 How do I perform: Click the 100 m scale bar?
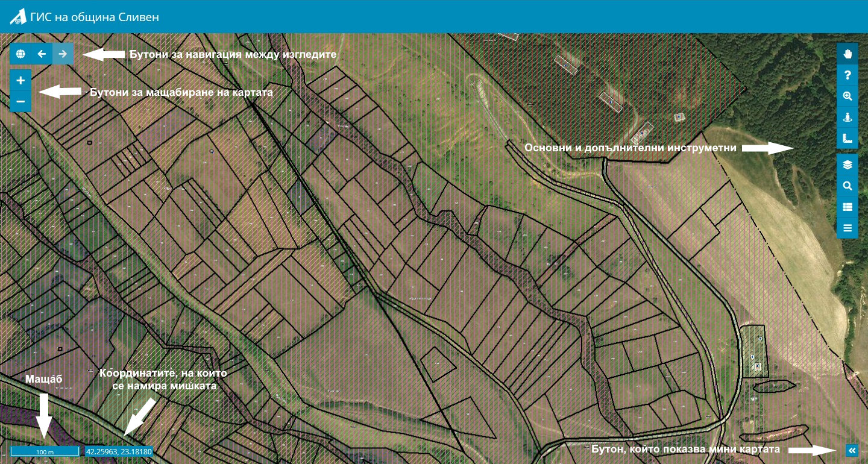(x=45, y=451)
